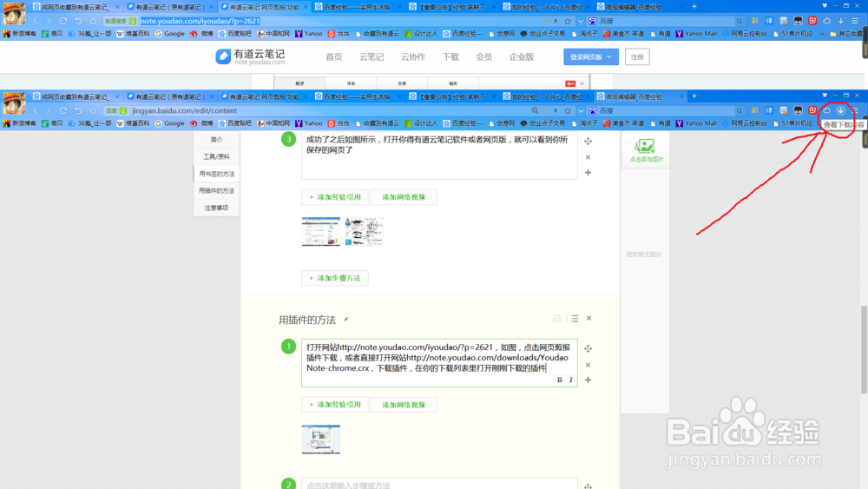
Task: Switch to 我的经验_个人中心 tab in front window
Action: (547, 97)
